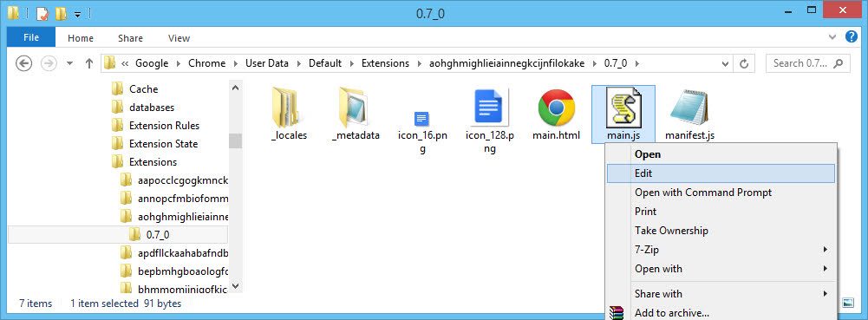Click the Help question mark icon
Screen dimensions: 868x320
point(852,37)
